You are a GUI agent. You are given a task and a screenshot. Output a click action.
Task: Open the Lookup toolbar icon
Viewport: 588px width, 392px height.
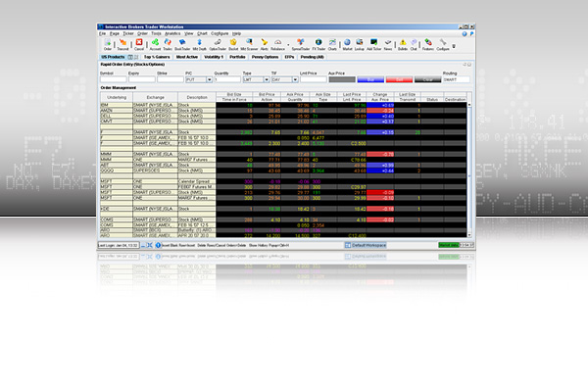(360, 44)
